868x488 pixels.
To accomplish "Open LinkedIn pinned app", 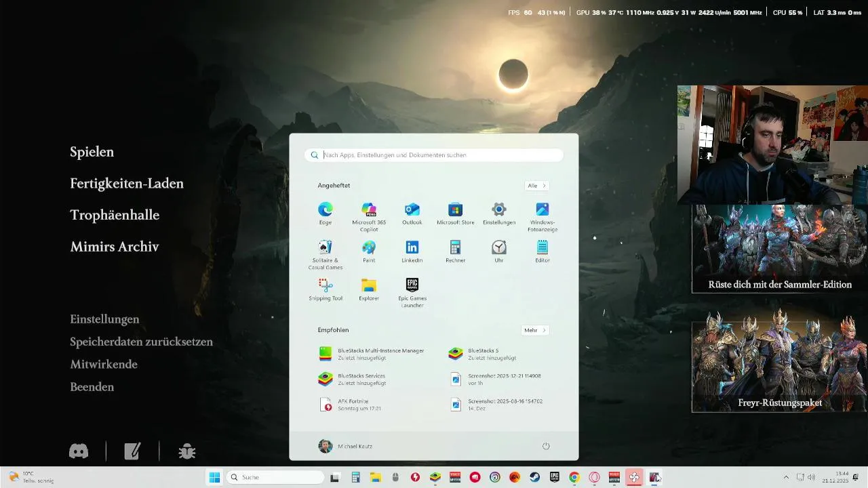I will click(412, 251).
